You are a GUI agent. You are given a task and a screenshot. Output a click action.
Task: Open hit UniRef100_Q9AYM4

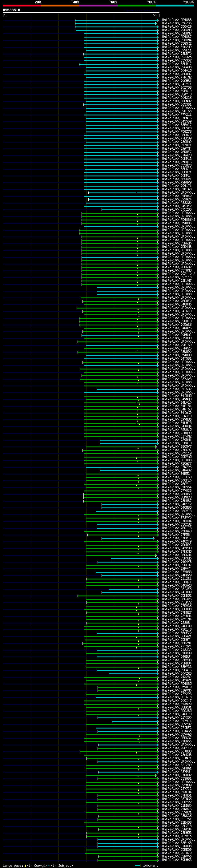tap(177, 149)
